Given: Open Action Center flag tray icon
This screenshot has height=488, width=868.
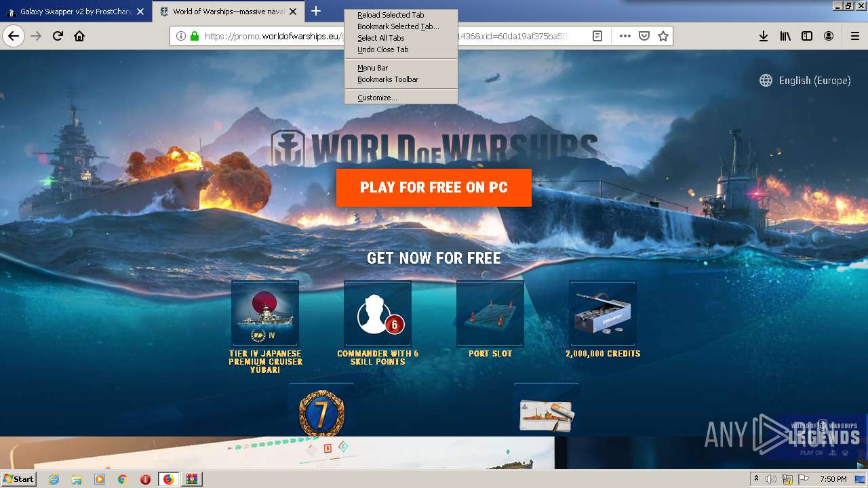Looking at the screenshot, I should [804, 479].
